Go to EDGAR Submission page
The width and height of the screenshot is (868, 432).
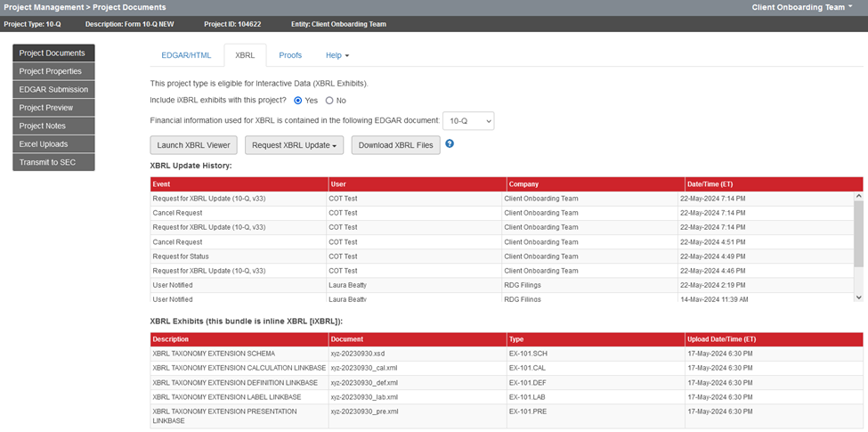click(x=53, y=89)
